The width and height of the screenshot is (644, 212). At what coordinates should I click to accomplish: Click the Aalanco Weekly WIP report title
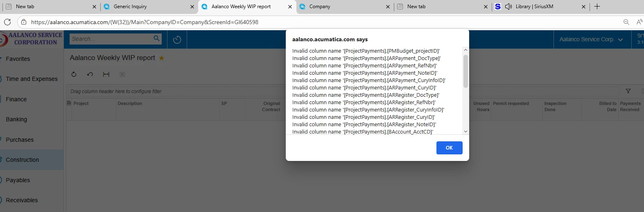pos(112,58)
